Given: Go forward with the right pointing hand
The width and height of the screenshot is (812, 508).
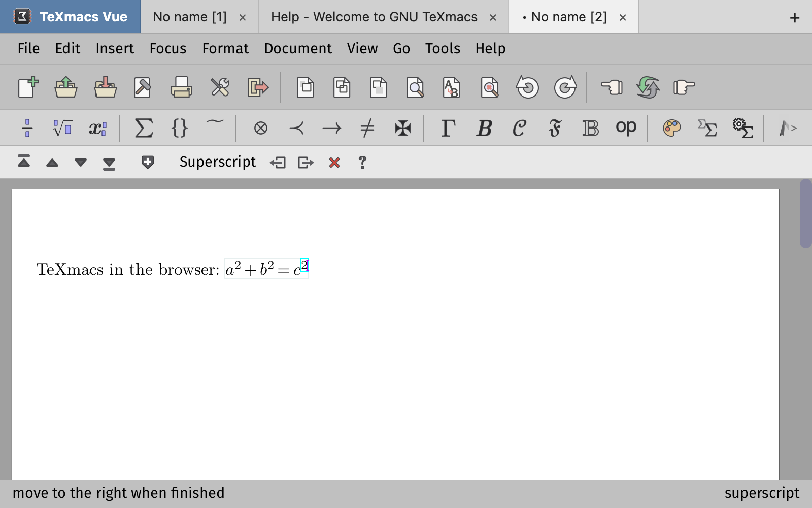Looking at the screenshot, I should [684, 87].
